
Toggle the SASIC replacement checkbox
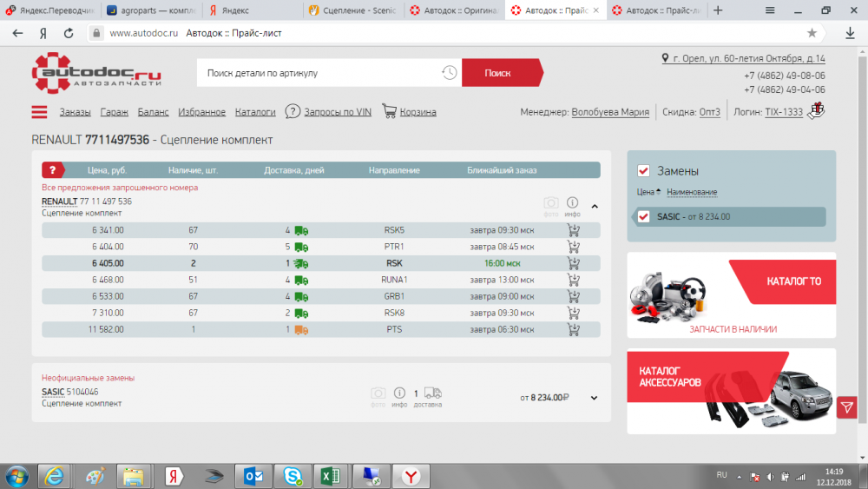[643, 216]
